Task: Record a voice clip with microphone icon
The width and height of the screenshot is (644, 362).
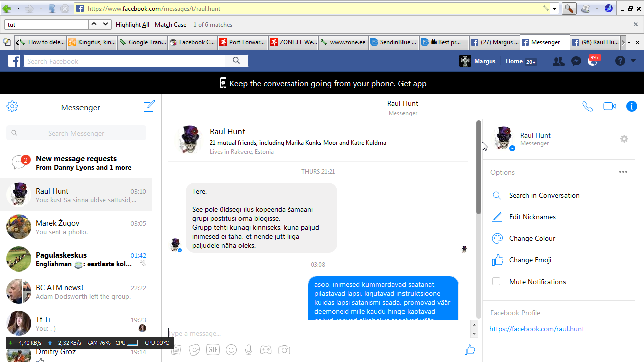Action: (248, 350)
